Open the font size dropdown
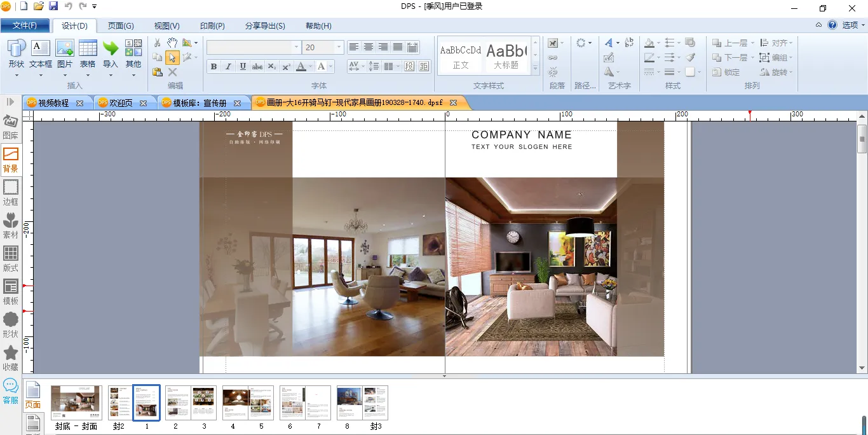The image size is (868, 435). [339, 48]
